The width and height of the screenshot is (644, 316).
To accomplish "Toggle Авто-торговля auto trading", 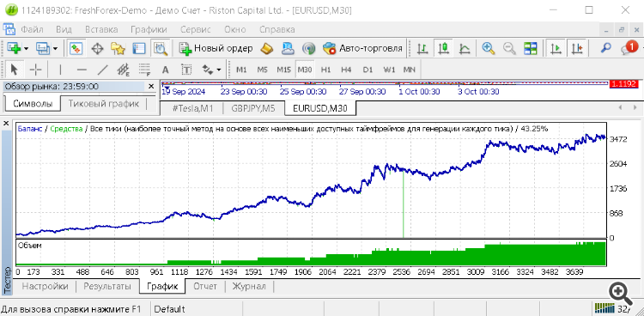I will (362, 48).
